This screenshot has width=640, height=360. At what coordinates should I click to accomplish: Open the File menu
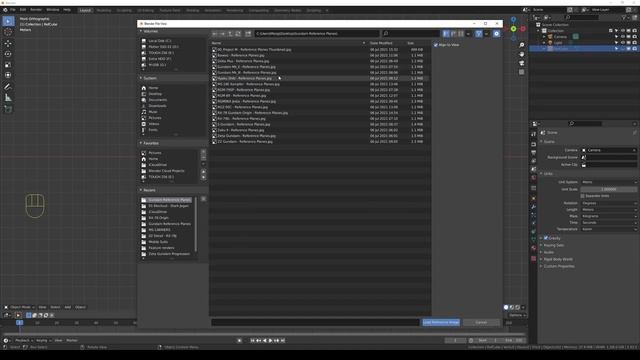pyautogui.click(x=13, y=10)
